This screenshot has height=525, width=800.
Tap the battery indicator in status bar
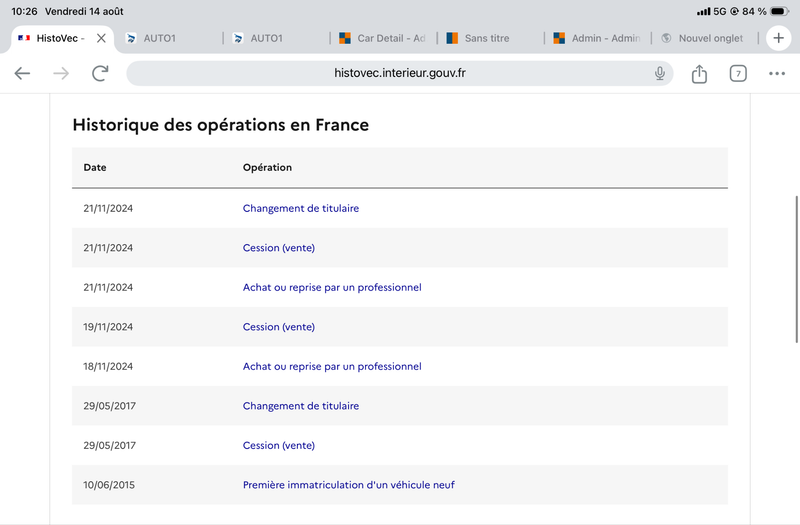(780, 11)
